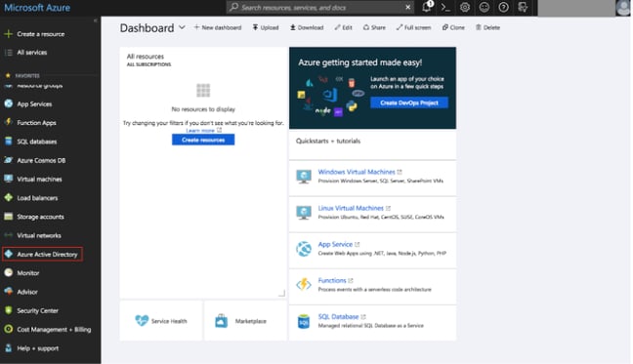
Task: Open the Service Health tile
Action: 161,321
